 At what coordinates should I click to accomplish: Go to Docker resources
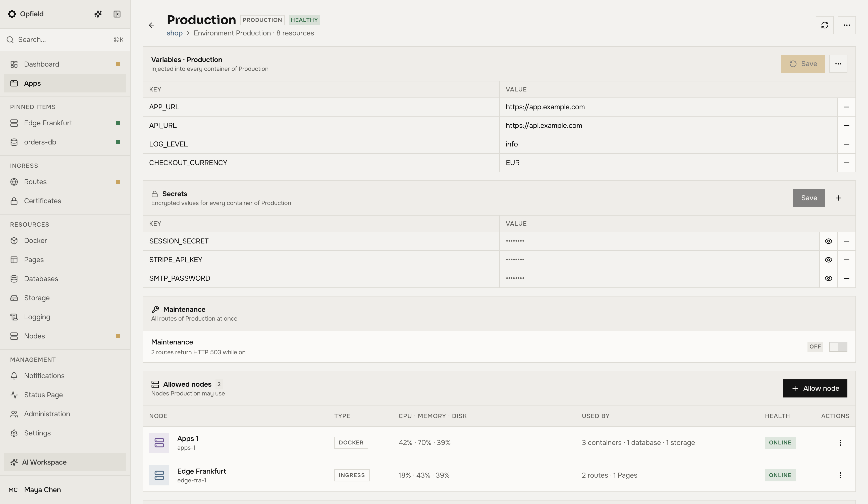click(65, 241)
